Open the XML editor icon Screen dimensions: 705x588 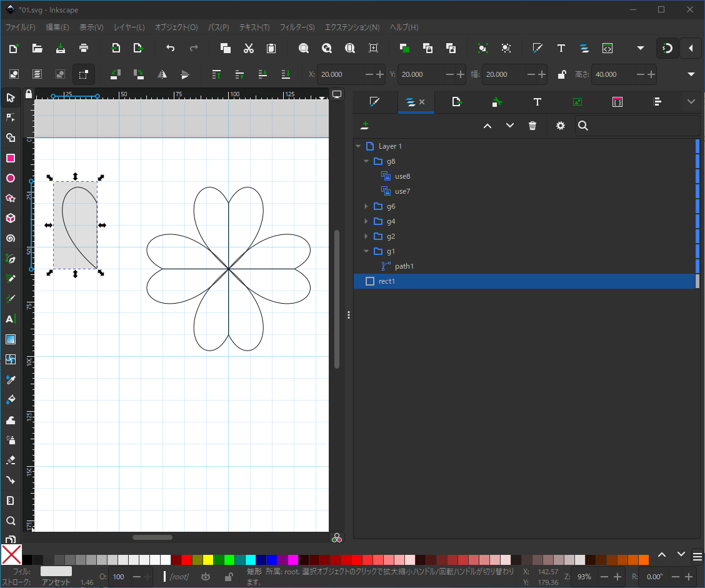coord(607,48)
